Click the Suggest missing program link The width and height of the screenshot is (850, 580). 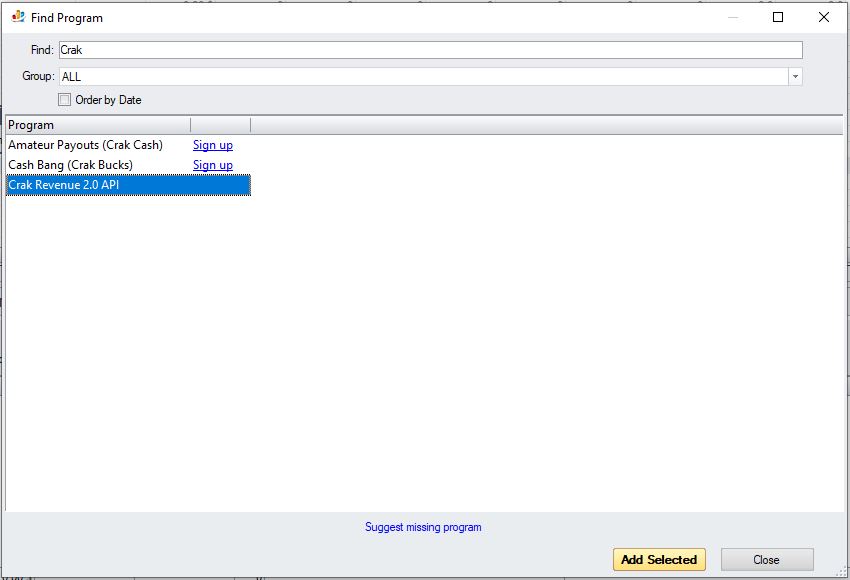click(x=423, y=527)
